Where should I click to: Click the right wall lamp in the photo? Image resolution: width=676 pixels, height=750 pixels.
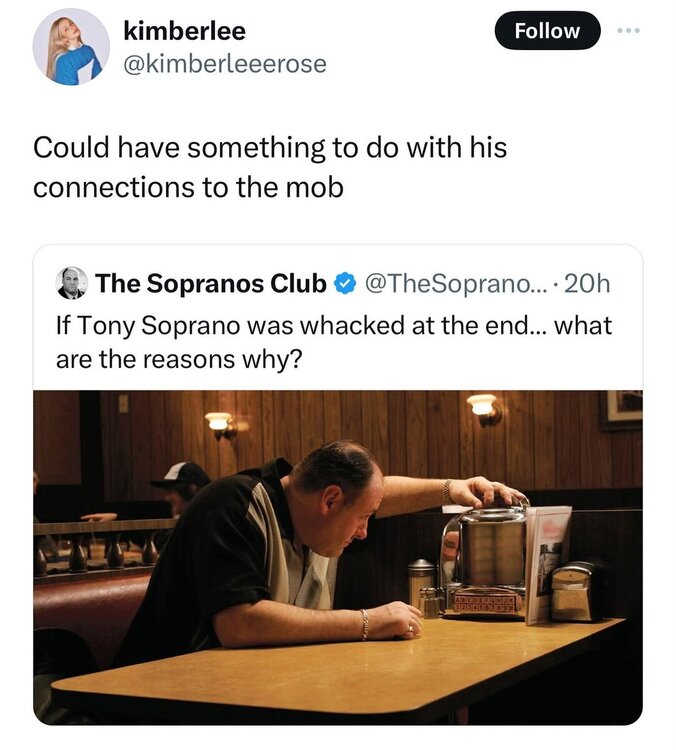pyautogui.click(x=482, y=405)
